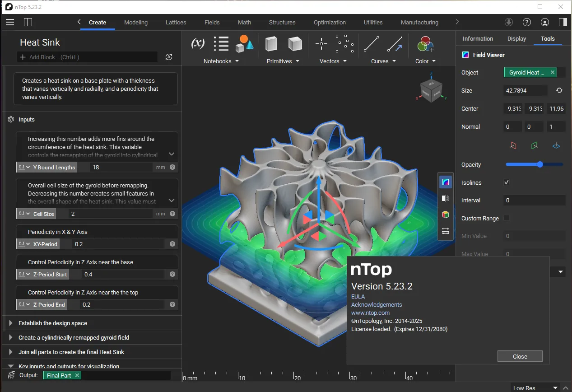572x392 pixels.
Task: Select the tall box primitive icon
Action: tap(271, 44)
